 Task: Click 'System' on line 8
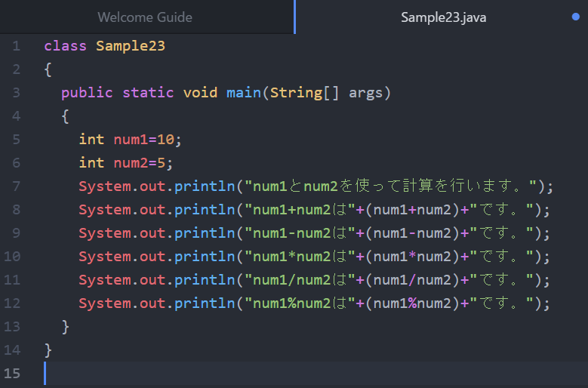coord(105,210)
